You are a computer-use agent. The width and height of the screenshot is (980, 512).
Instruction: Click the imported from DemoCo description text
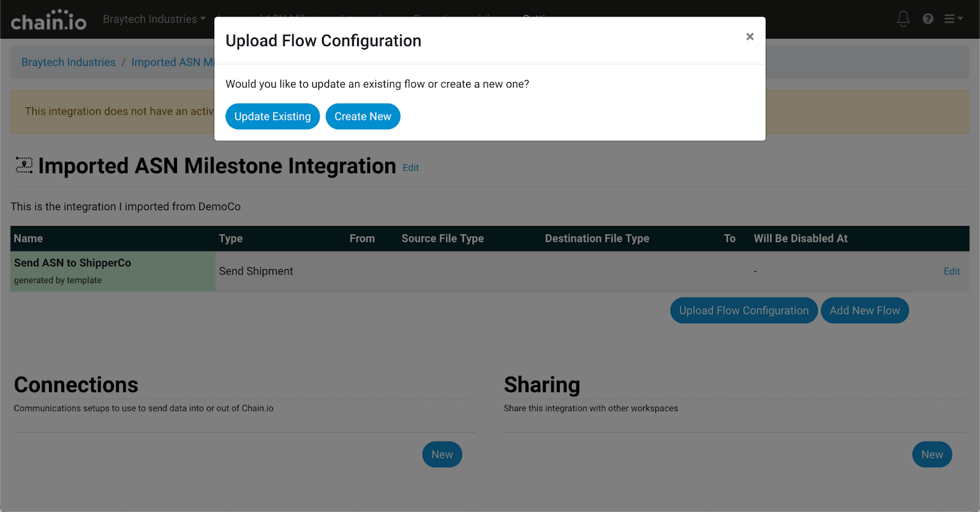(126, 207)
